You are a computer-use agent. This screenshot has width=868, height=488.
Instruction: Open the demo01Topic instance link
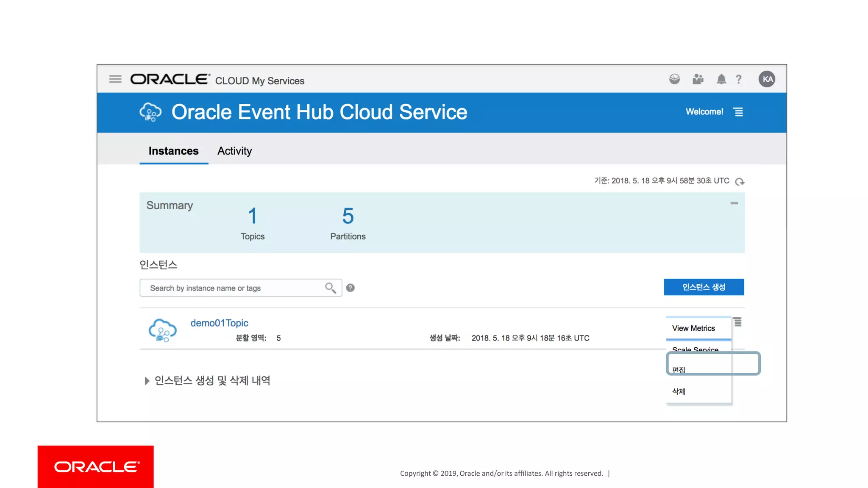(219, 323)
